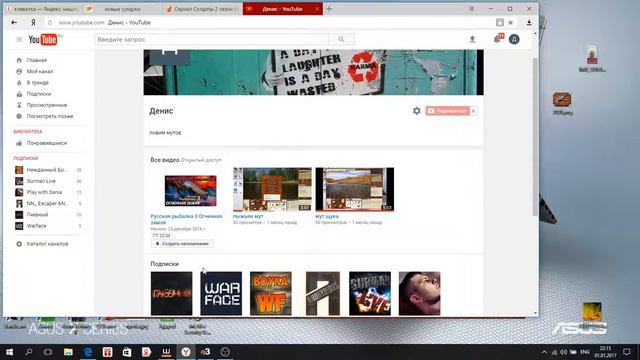The image size is (640, 360).
Task: Click the reader mode icon in the address bar
Action: coord(500,22)
